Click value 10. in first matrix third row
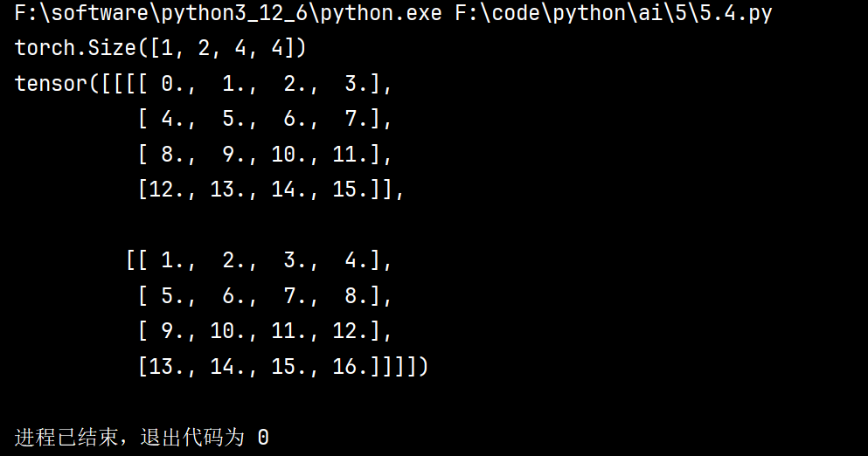Image resolution: width=868 pixels, height=456 pixels. click(289, 155)
